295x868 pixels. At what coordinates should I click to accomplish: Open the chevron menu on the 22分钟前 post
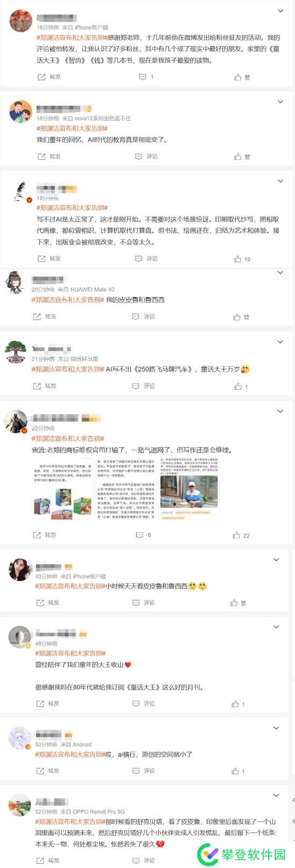coord(280,411)
